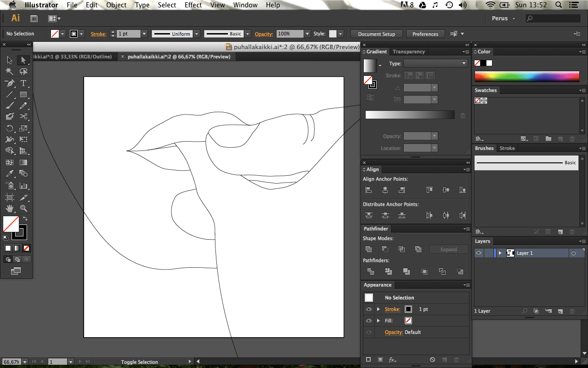Click Add New Effect fx icon
Viewport: 588px width, 368px height.
[392, 359]
